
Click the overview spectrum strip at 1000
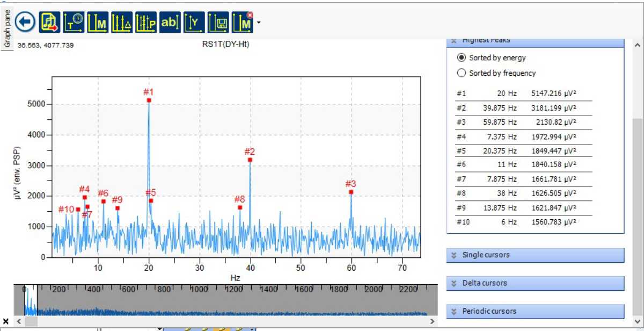tap(199, 300)
